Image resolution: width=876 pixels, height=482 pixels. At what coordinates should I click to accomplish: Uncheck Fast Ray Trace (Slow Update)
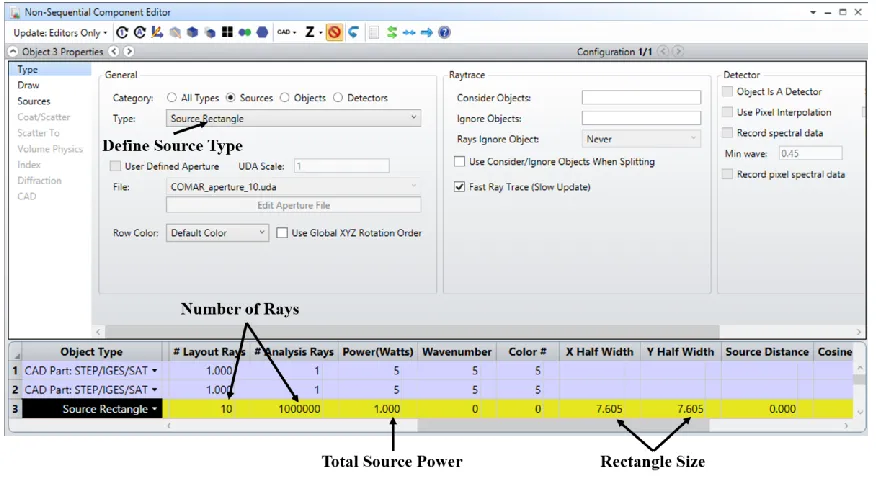coord(459,187)
